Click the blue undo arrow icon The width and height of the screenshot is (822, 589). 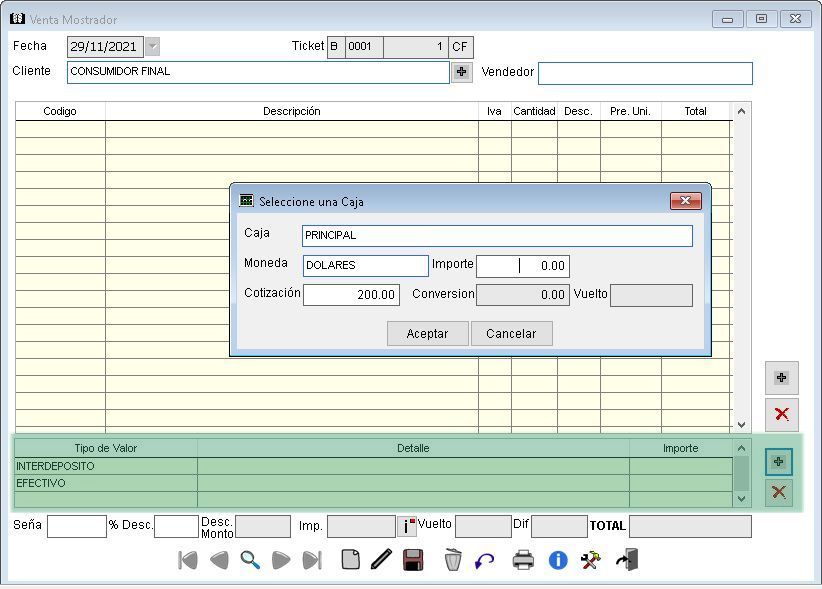tap(485, 560)
